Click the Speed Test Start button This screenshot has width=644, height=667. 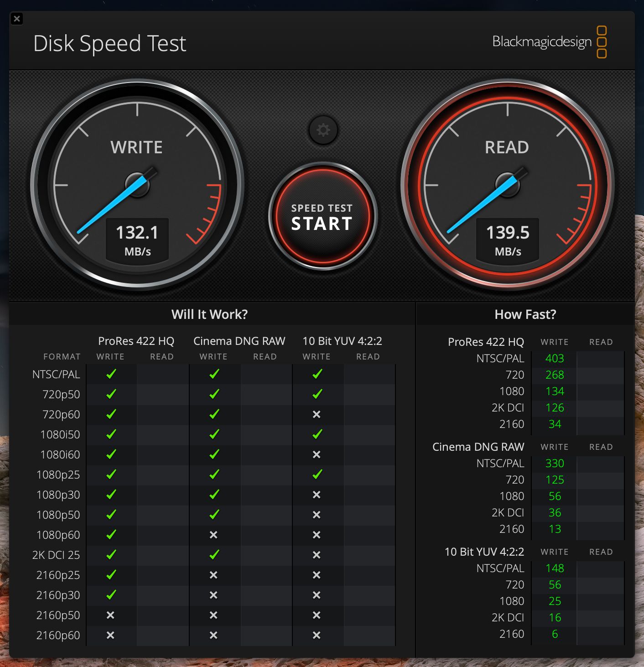(x=322, y=217)
